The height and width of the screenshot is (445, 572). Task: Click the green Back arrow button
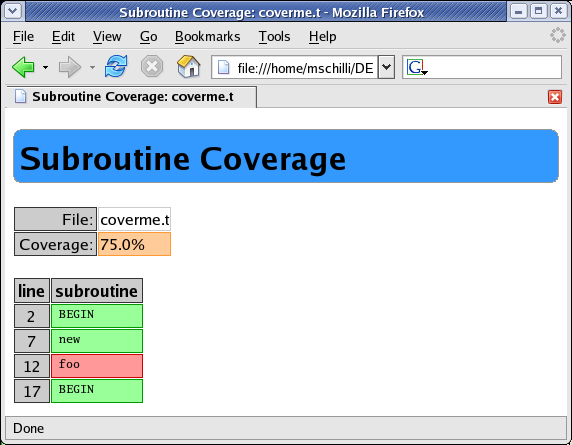(x=23, y=67)
